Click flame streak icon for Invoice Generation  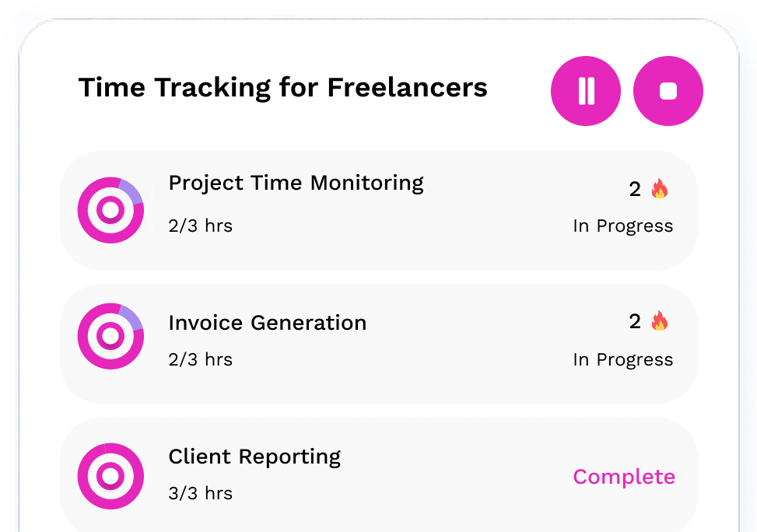pos(660,320)
